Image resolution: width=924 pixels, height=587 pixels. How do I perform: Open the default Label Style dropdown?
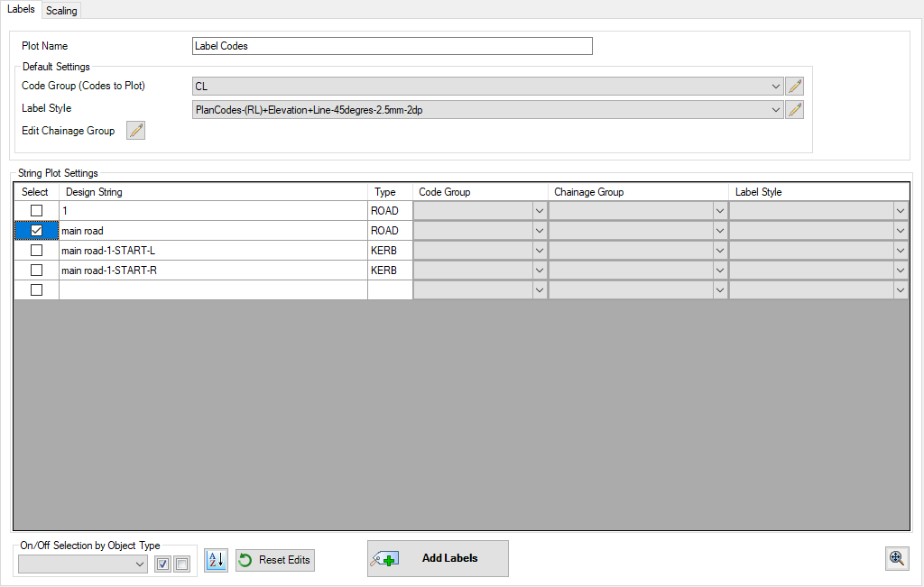tap(777, 110)
